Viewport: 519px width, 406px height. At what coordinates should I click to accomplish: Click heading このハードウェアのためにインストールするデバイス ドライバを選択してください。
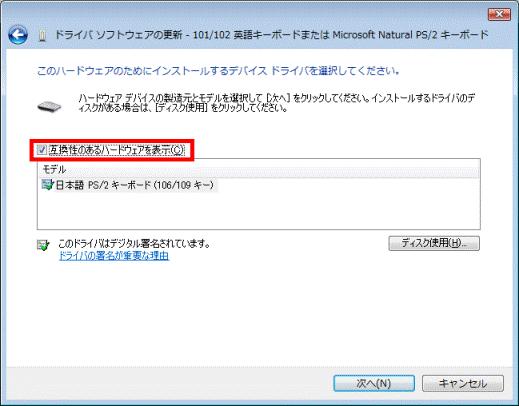pos(218,71)
